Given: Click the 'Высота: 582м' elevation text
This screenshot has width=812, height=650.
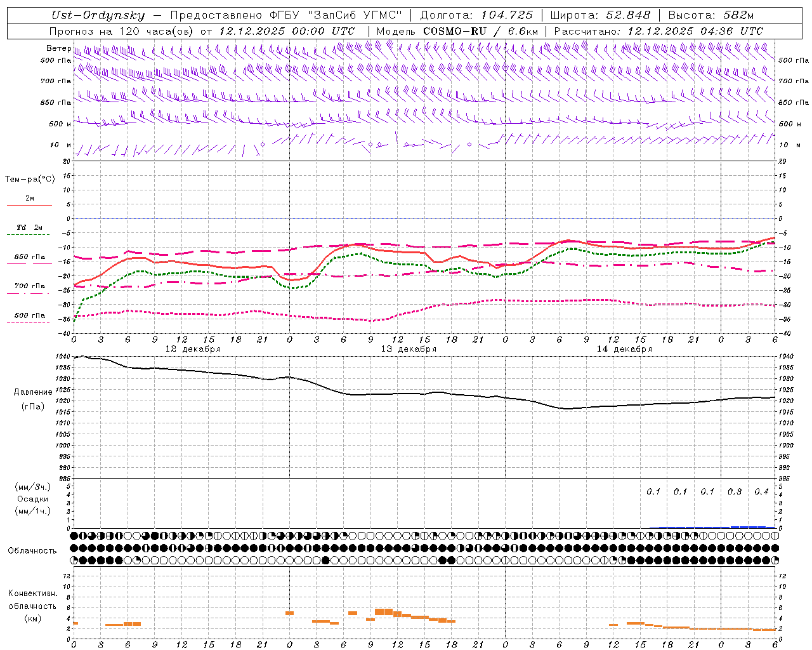Looking at the screenshot, I should click(x=711, y=15).
